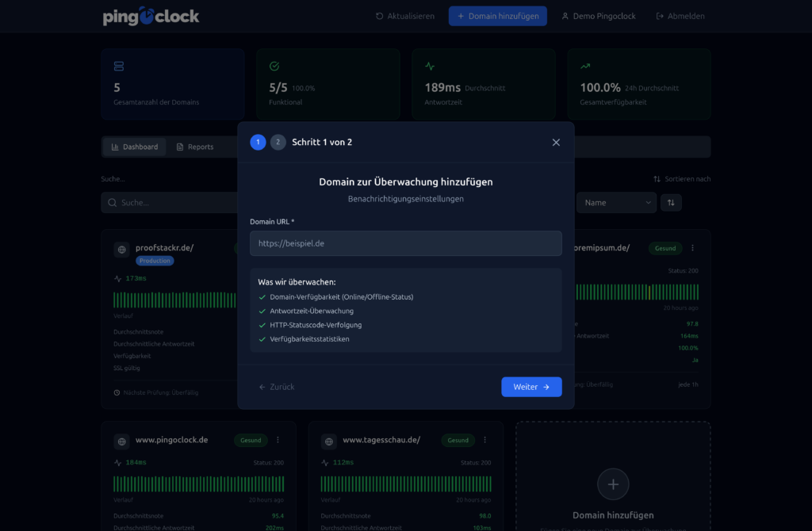The image size is (812, 531).
Task: Select step 1 indicator circle
Action: 258,143
